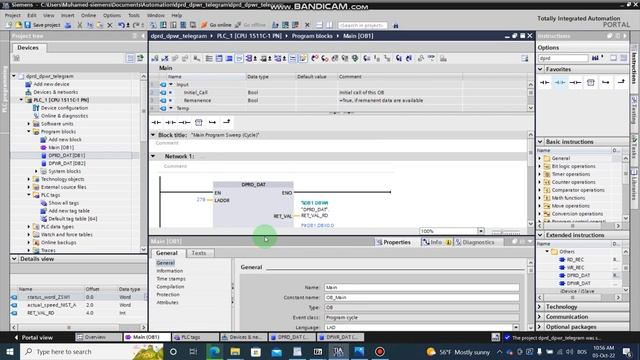Select Protection in the properties navigation
Viewport: 640px width, 360px height.
click(168, 295)
